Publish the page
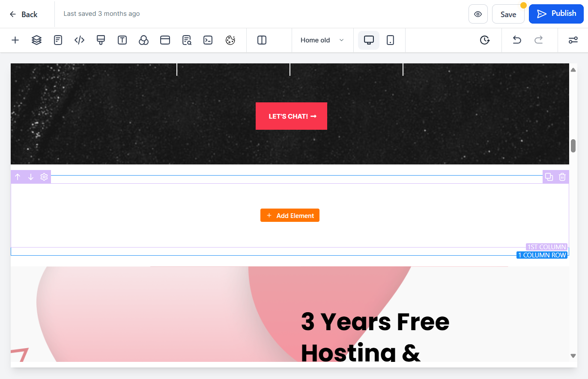 pos(556,14)
